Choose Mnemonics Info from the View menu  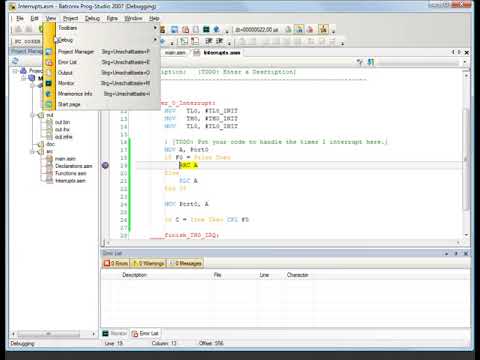(x=100, y=94)
